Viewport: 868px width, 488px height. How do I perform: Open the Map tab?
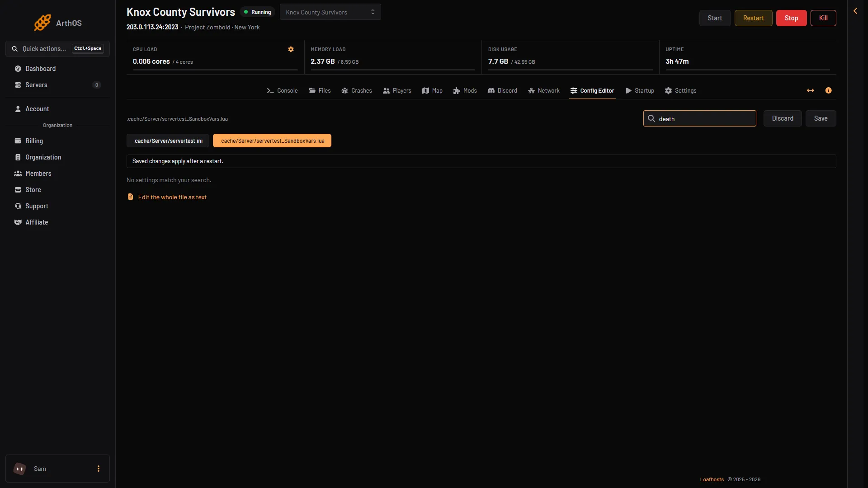point(432,90)
